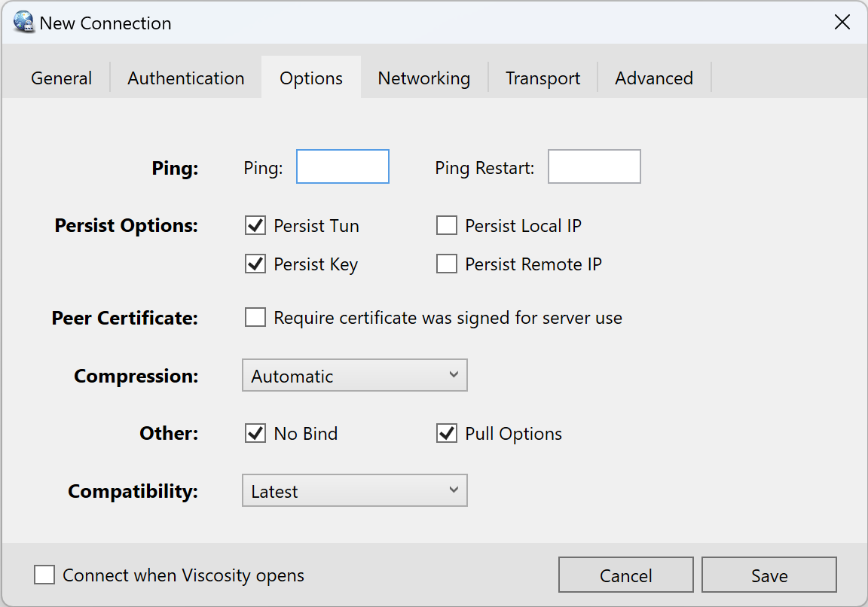This screenshot has width=868, height=607.
Task: Click the New Connection title text
Action: [105, 23]
